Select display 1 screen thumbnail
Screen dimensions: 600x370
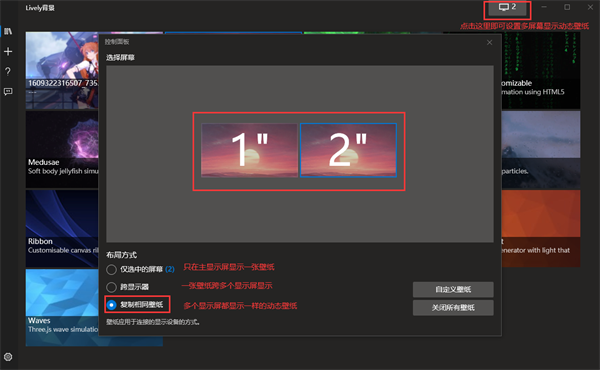249,150
